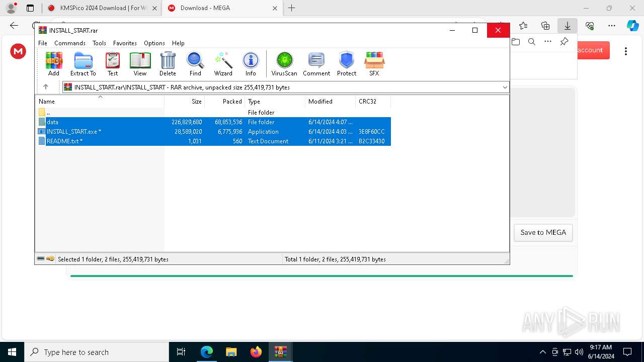Go up one folder level arrow
644x362 pixels.
[46, 87]
